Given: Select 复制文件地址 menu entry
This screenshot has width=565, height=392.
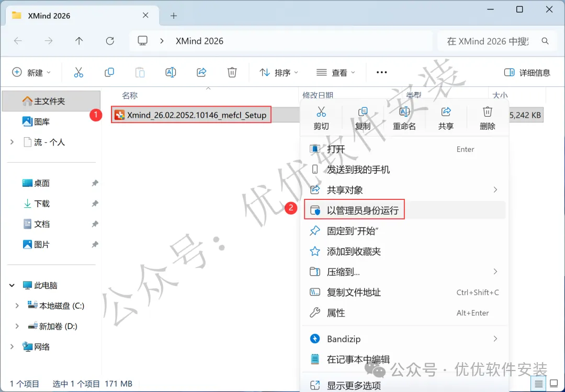Looking at the screenshot, I should coord(404,292).
